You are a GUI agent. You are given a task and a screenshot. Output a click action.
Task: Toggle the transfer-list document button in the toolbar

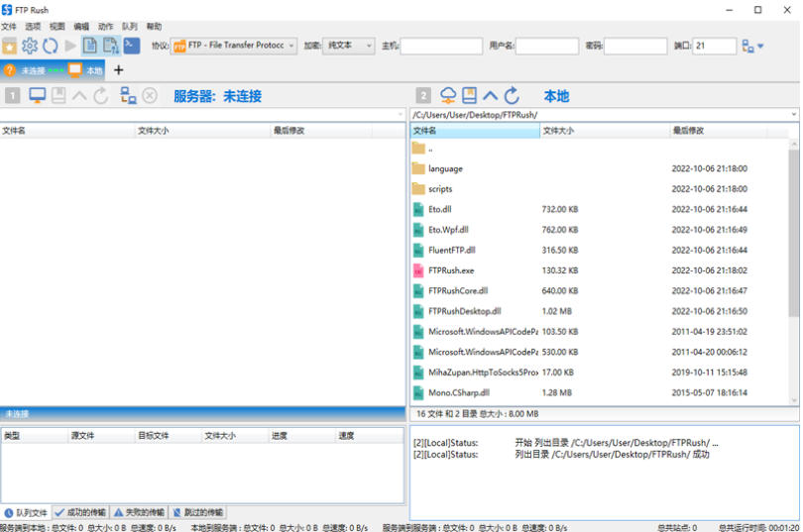tap(110, 46)
